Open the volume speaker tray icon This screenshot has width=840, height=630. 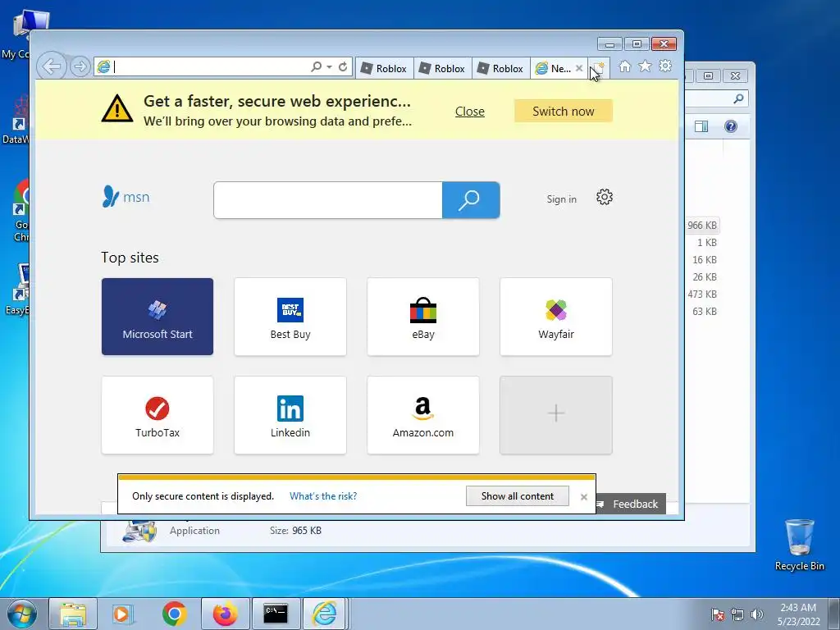click(x=756, y=614)
